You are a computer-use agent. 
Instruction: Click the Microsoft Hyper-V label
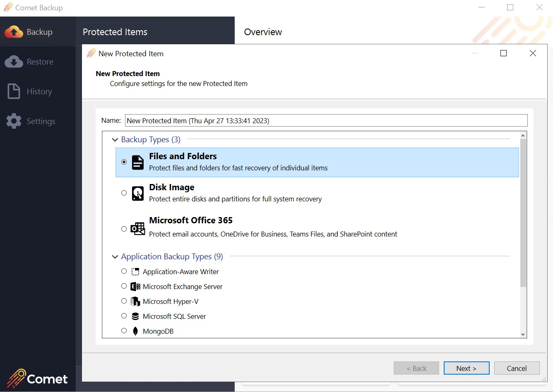(171, 301)
